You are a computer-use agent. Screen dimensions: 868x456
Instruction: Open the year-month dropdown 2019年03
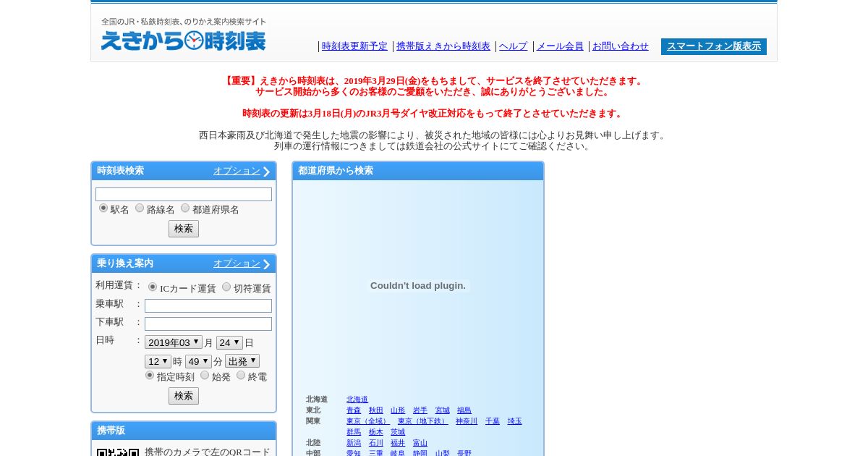(174, 342)
